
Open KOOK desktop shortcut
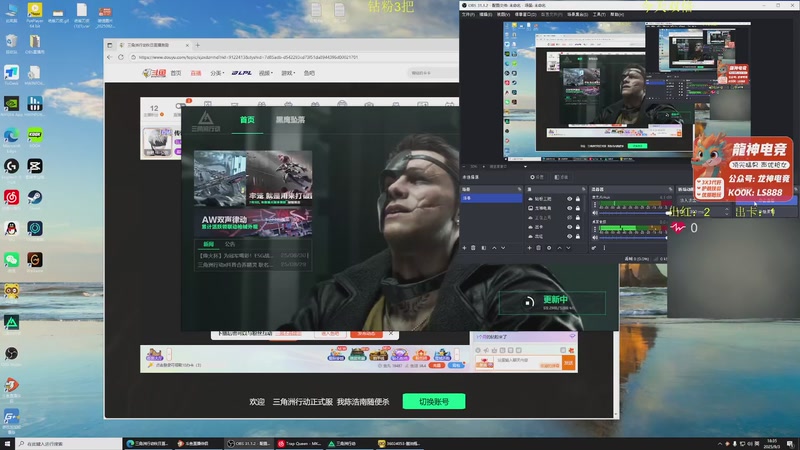(x=35, y=135)
